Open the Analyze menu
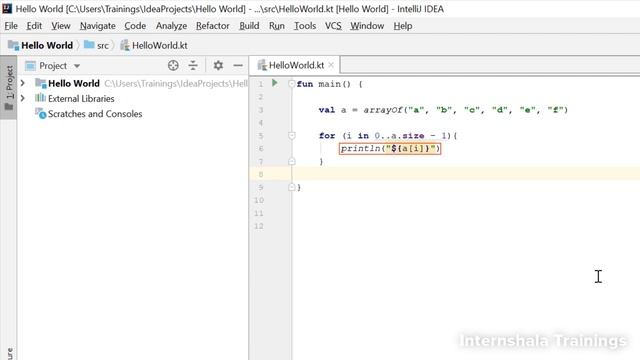The height and width of the screenshot is (360, 640). coord(171,26)
